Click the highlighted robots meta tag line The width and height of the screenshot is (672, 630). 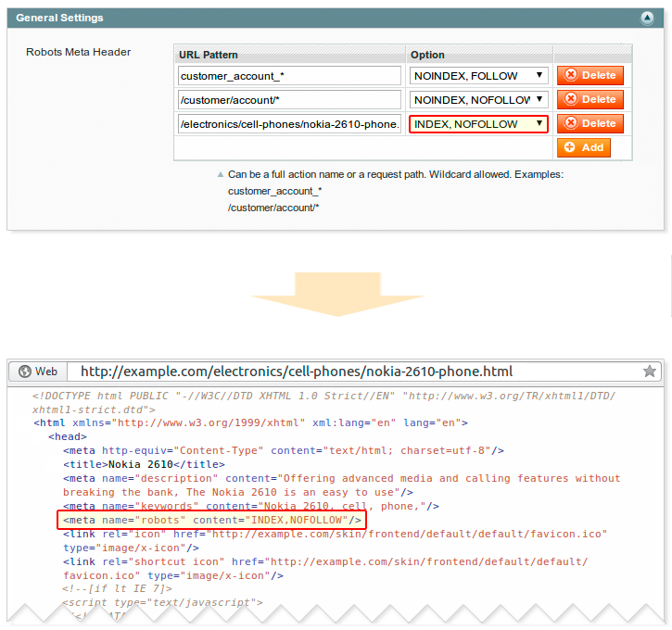pos(211,521)
